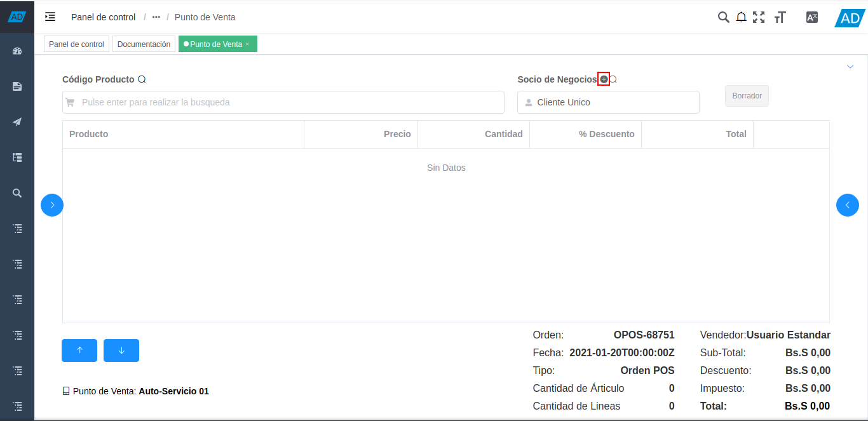Click the Borrador button
Screen dimensions: 868x421
(747, 96)
